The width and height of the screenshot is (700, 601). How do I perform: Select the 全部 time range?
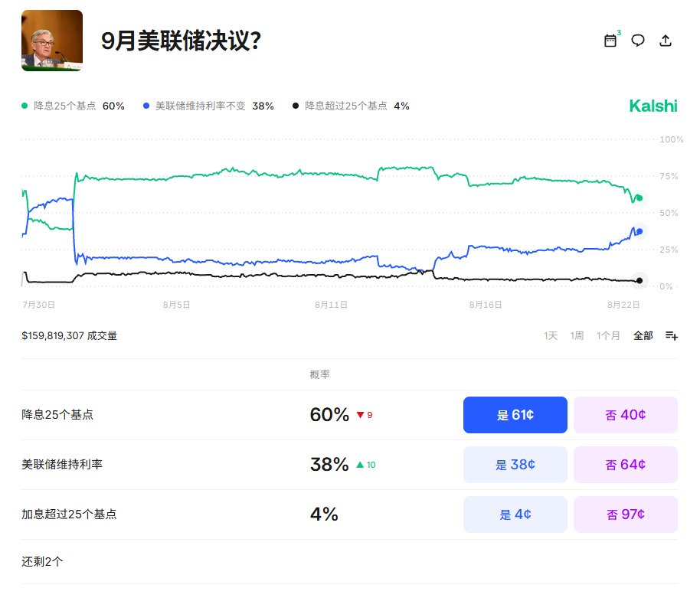(643, 335)
